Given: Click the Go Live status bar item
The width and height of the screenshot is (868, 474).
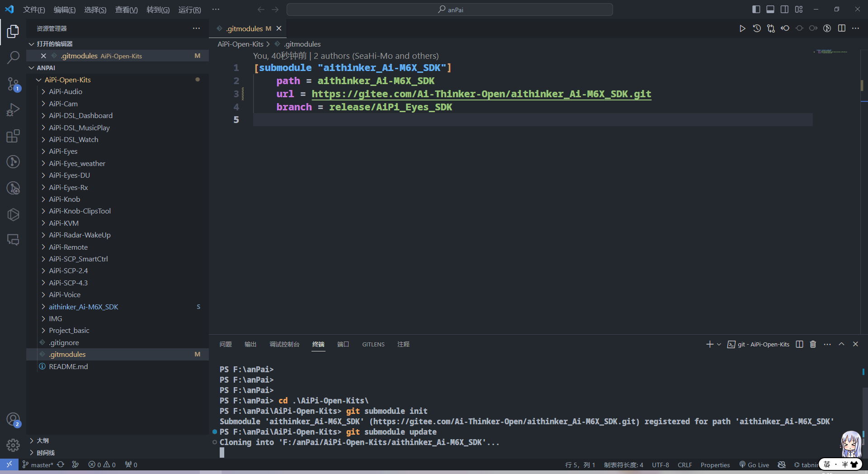Looking at the screenshot, I should pos(754,465).
